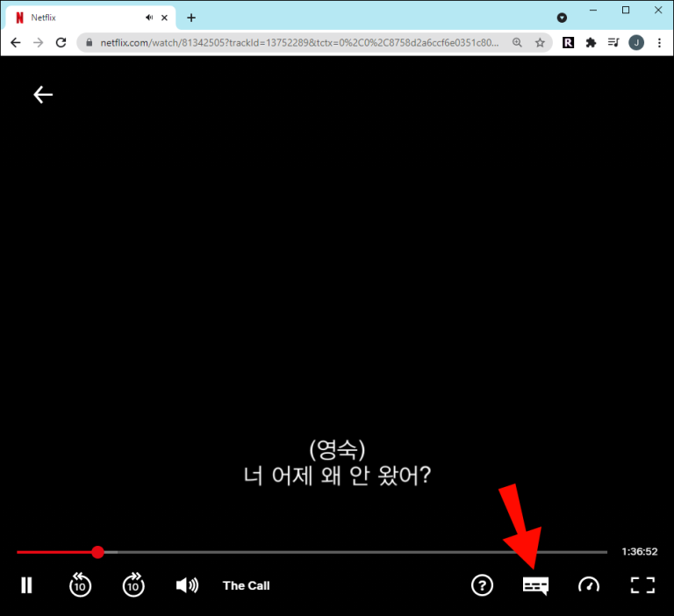This screenshot has width=674, height=616.
Task: Open playback speed control
Action: [589, 585]
